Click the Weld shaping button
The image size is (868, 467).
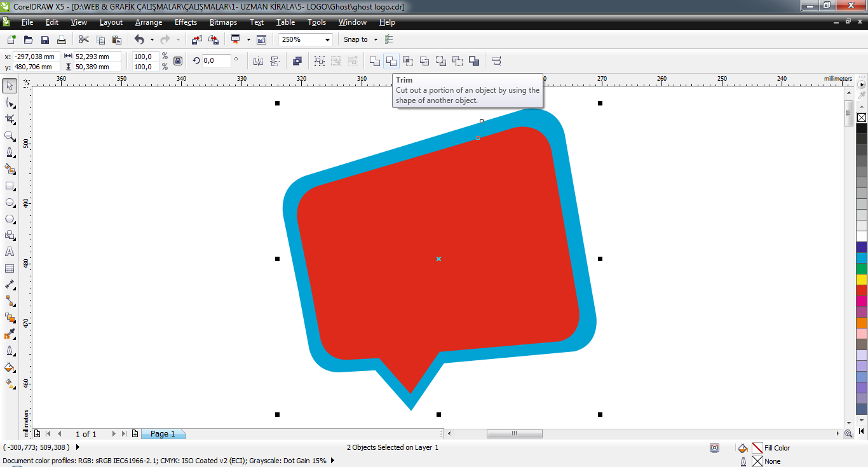coord(375,61)
